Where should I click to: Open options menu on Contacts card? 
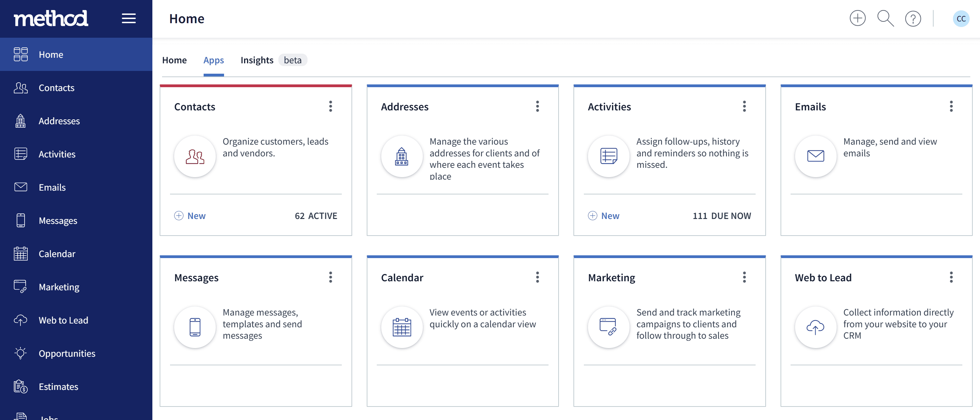click(331, 107)
